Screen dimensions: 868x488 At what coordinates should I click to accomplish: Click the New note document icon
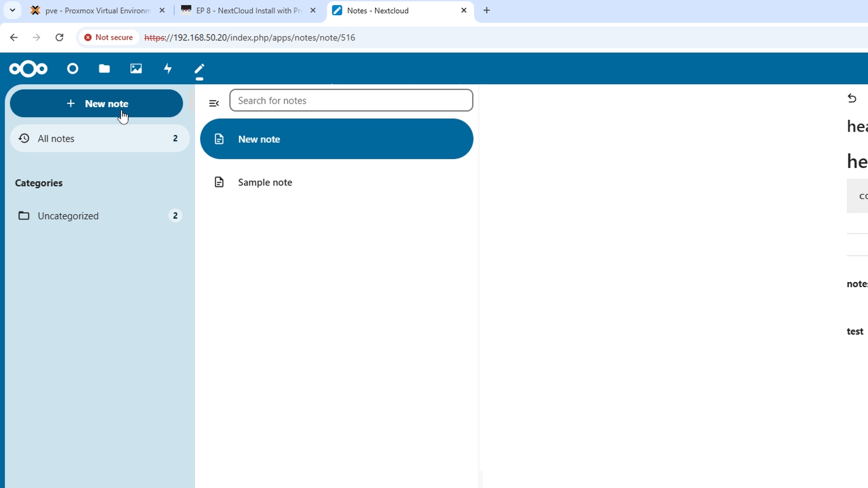tap(219, 139)
